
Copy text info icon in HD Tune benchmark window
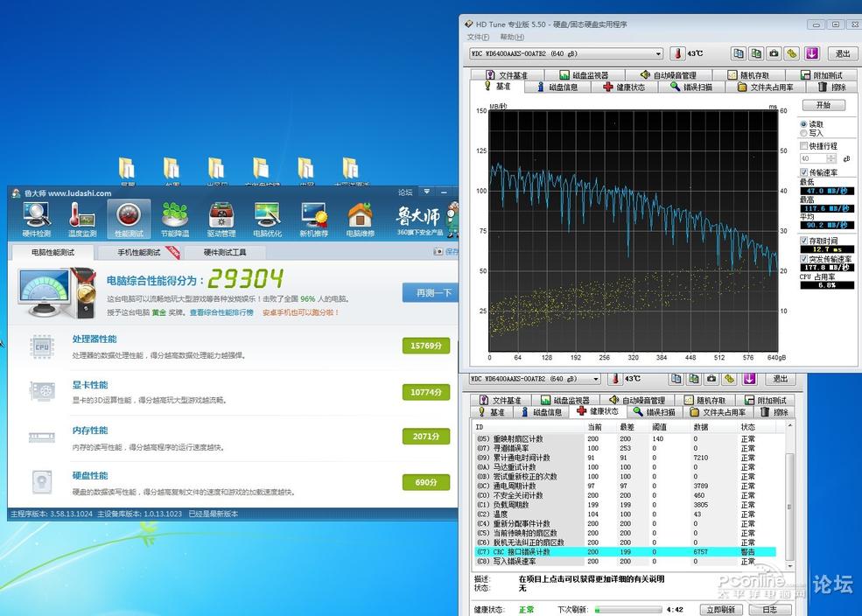point(739,53)
